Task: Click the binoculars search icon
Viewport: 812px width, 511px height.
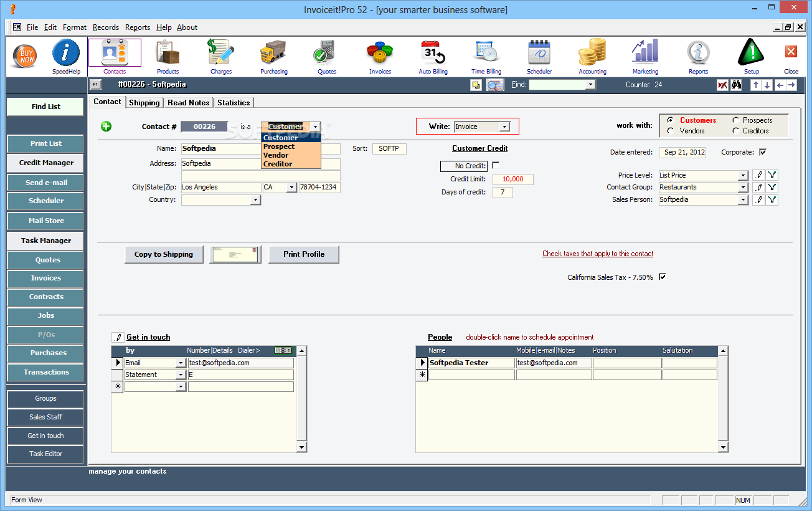Action: click(736, 85)
